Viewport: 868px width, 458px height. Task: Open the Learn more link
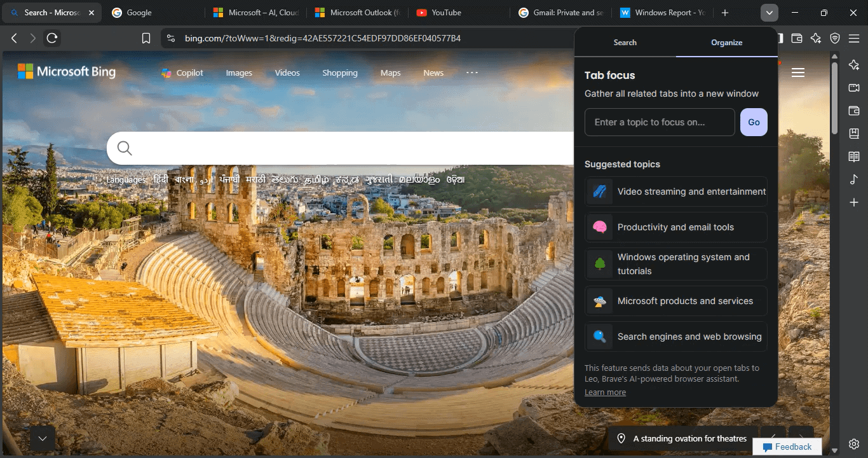point(605,392)
